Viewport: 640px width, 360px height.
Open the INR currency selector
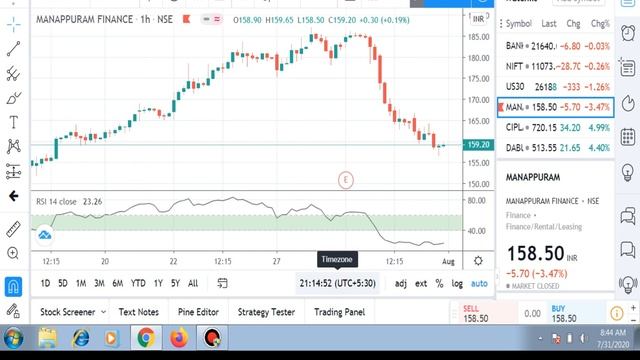tap(478, 19)
